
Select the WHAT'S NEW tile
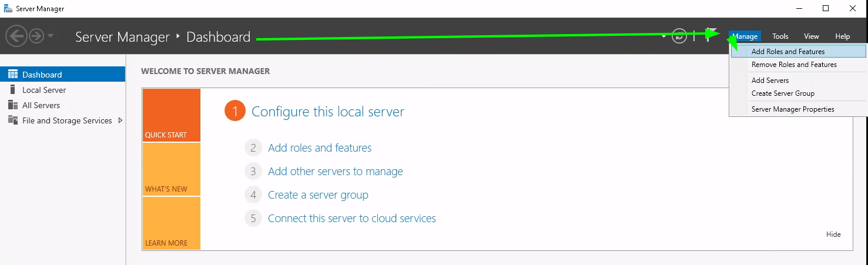(x=171, y=169)
